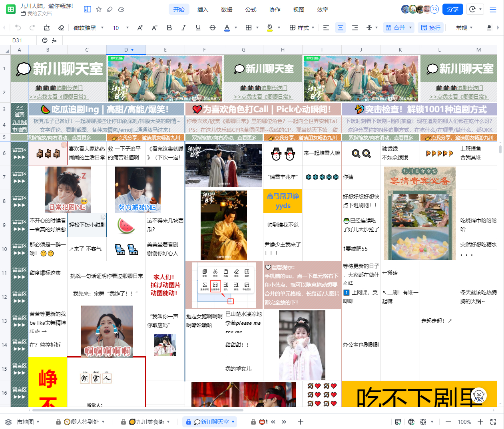
Task: Align text to the left
Action: (x=326, y=28)
